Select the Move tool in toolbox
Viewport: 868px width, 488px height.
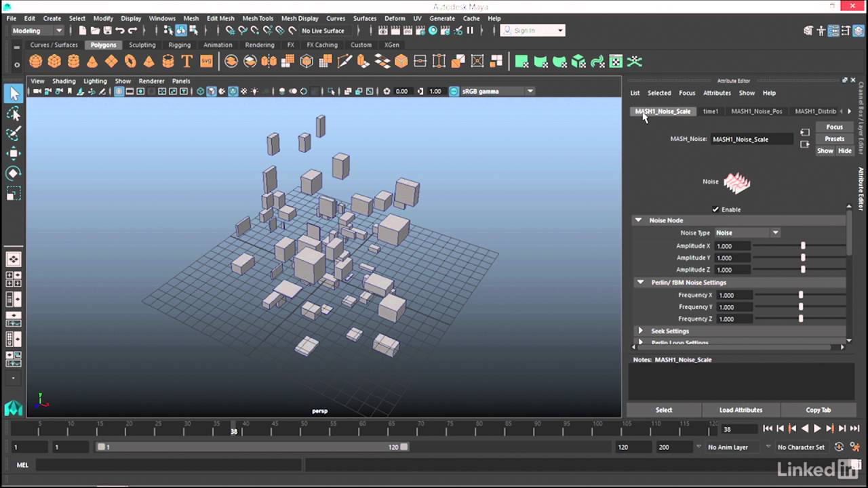[13, 154]
